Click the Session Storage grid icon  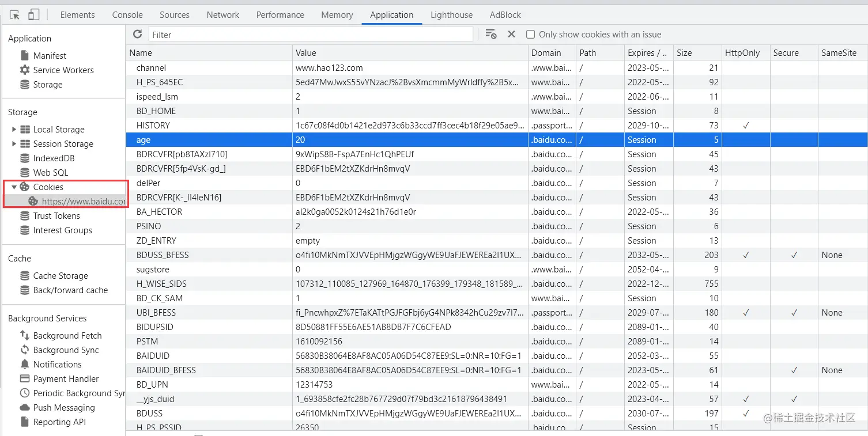pos(25,143)
